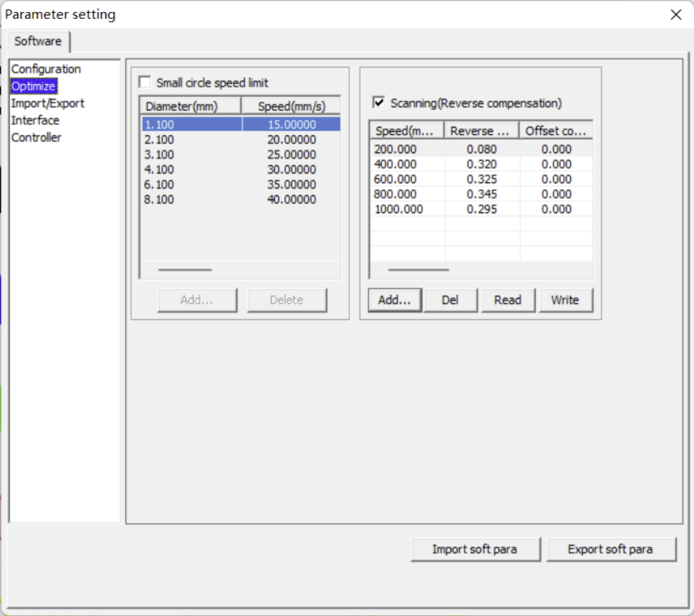
Task: Select the 1000.000 speed compensation row
Action: (x=399, y=209)
